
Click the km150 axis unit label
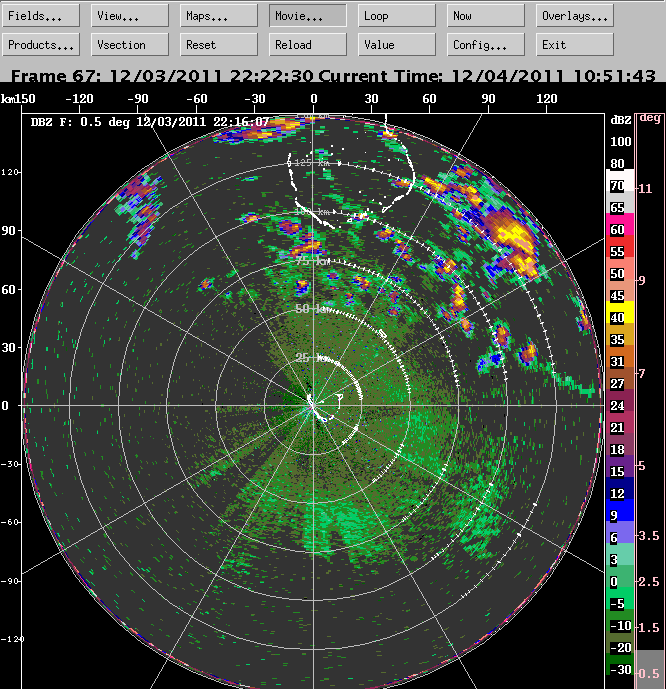(18, 99)
